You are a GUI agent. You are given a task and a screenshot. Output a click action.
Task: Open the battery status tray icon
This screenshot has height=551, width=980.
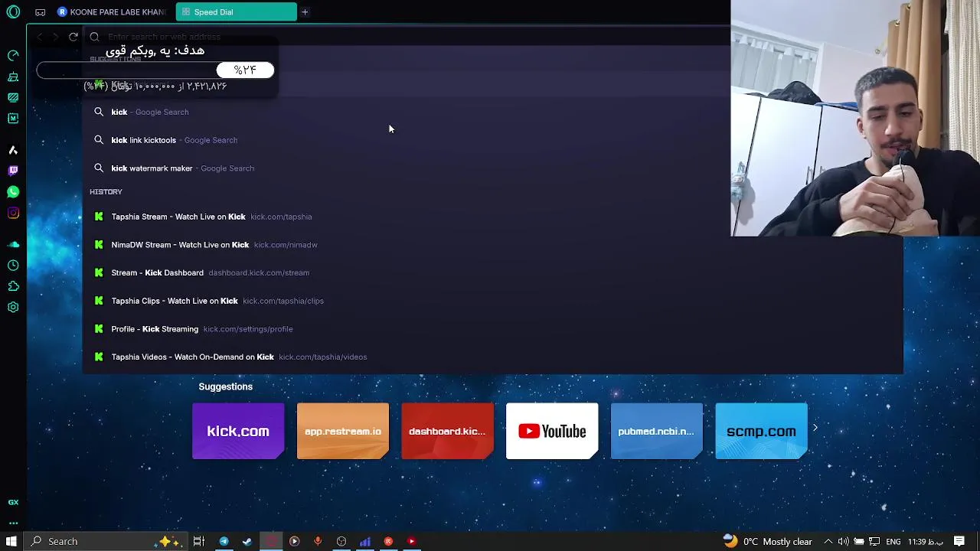858,541
